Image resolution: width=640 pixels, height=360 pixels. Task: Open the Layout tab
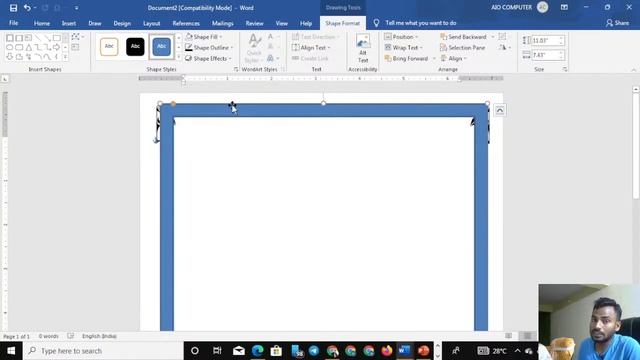coord(152,23)
